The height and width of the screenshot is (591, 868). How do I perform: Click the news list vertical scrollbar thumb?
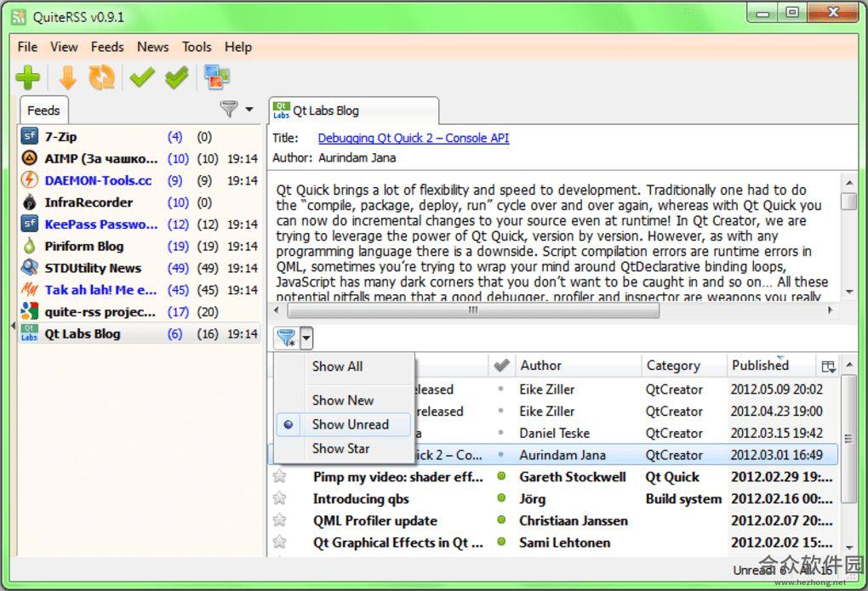coord(848,438)
